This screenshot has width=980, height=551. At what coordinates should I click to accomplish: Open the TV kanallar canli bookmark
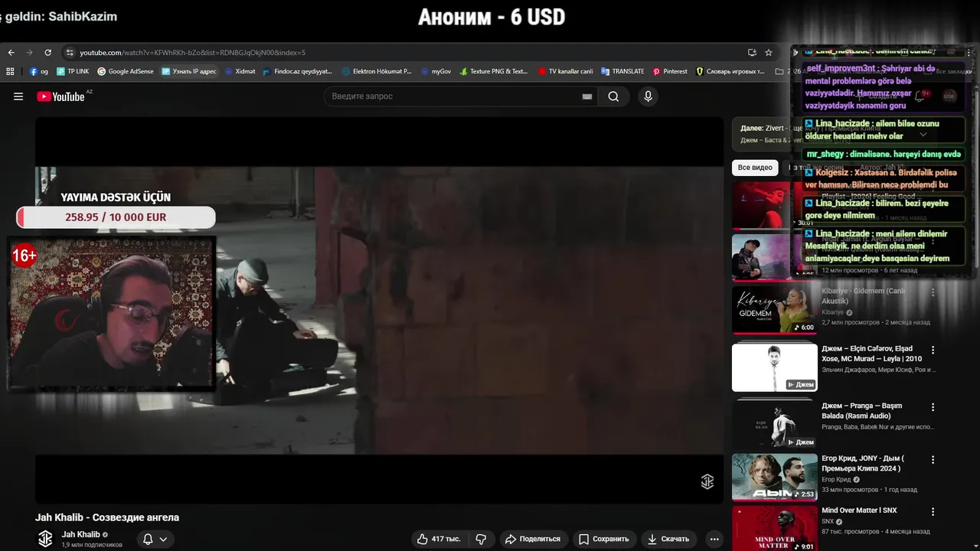click(566, 71)
